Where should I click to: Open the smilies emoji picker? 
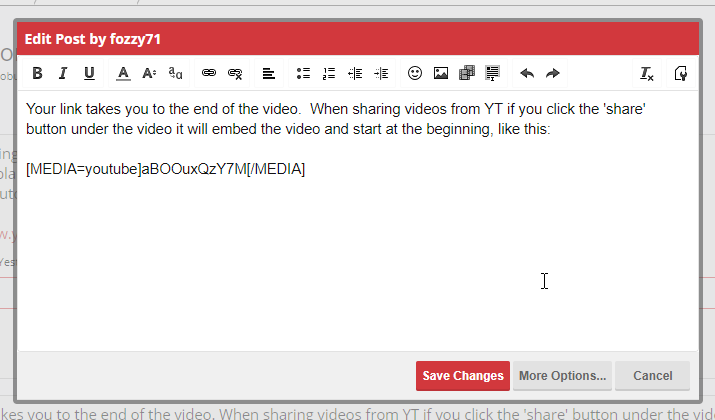(x=415, y=73)
